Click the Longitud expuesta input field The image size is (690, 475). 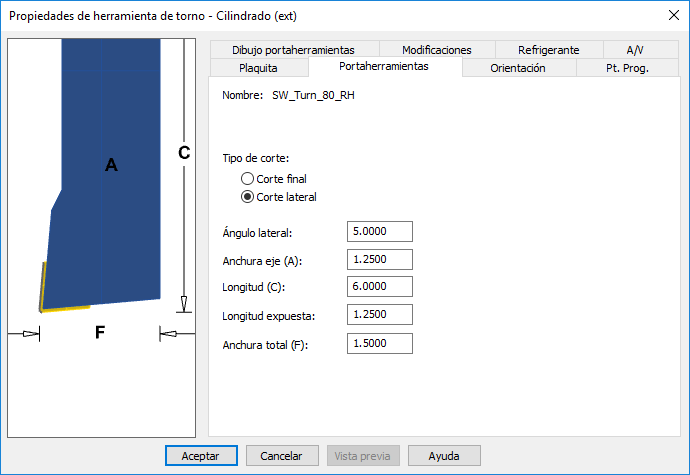pyautogui.click(x=380, y=314)
